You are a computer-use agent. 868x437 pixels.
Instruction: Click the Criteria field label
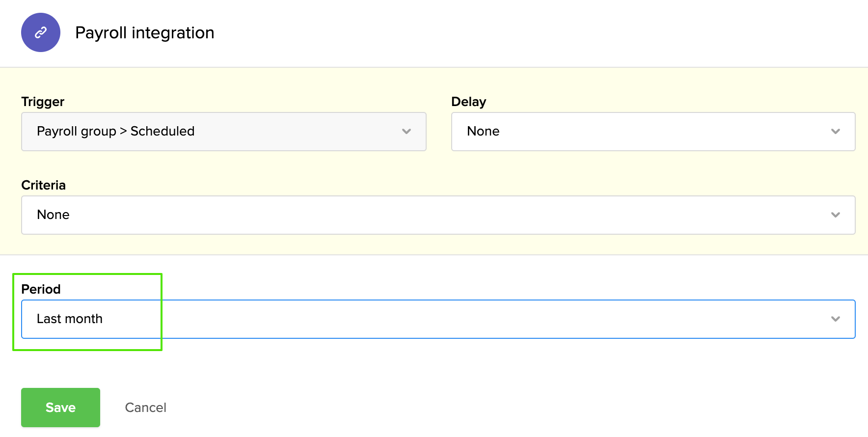(x=43, y=185)
